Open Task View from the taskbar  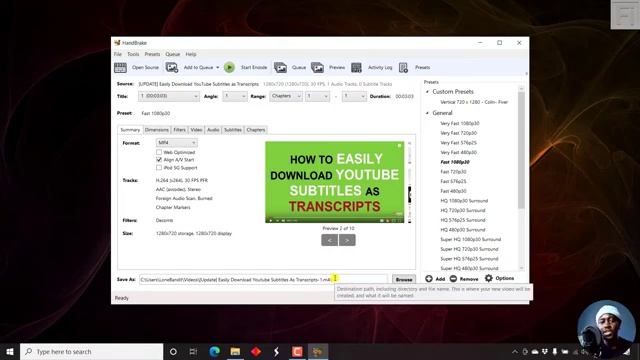(193, 351)
